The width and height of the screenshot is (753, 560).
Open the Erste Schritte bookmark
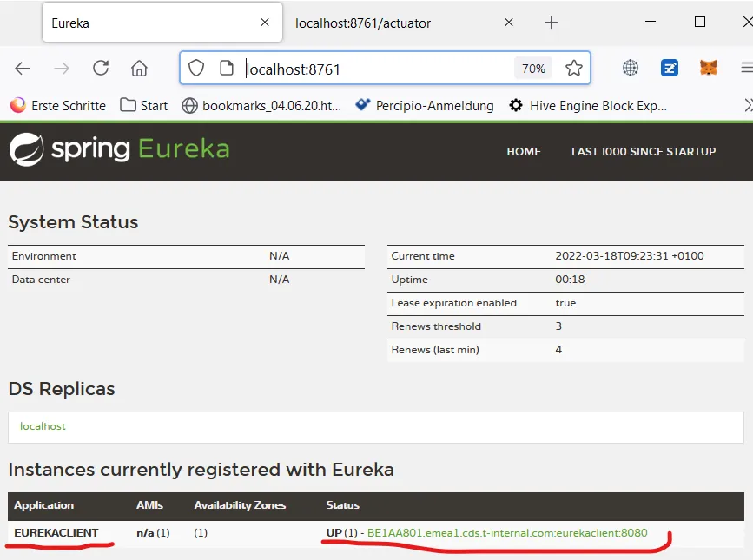[x=58, y=105]
